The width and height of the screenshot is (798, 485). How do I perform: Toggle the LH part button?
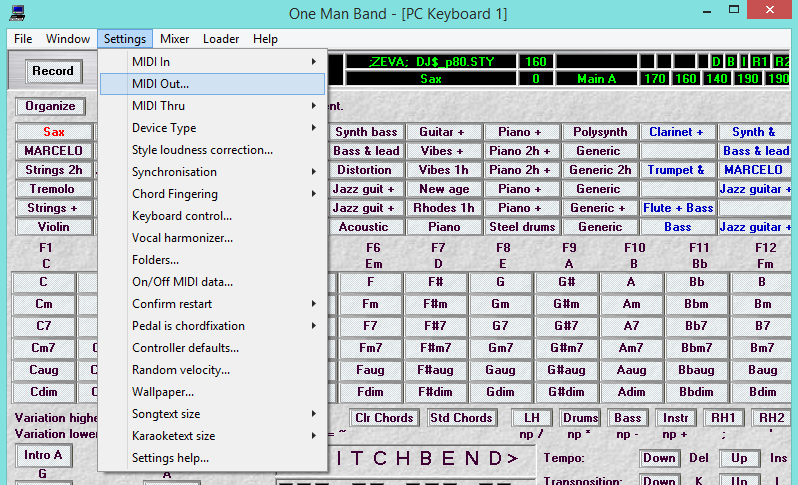coord(532,418)
